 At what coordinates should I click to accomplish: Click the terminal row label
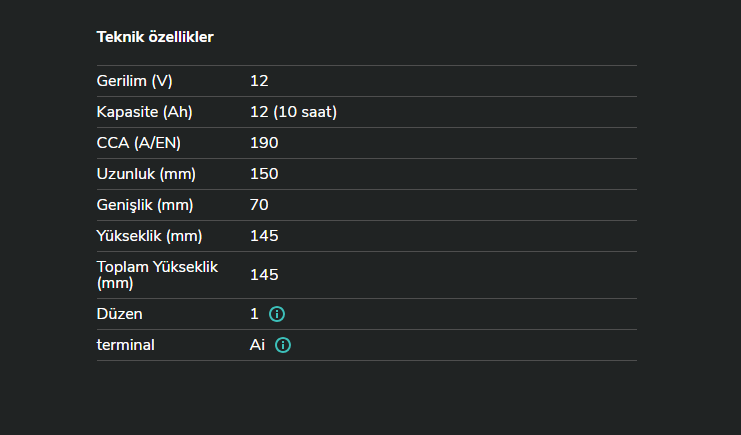pyautogui.click(x=126, y=345)
